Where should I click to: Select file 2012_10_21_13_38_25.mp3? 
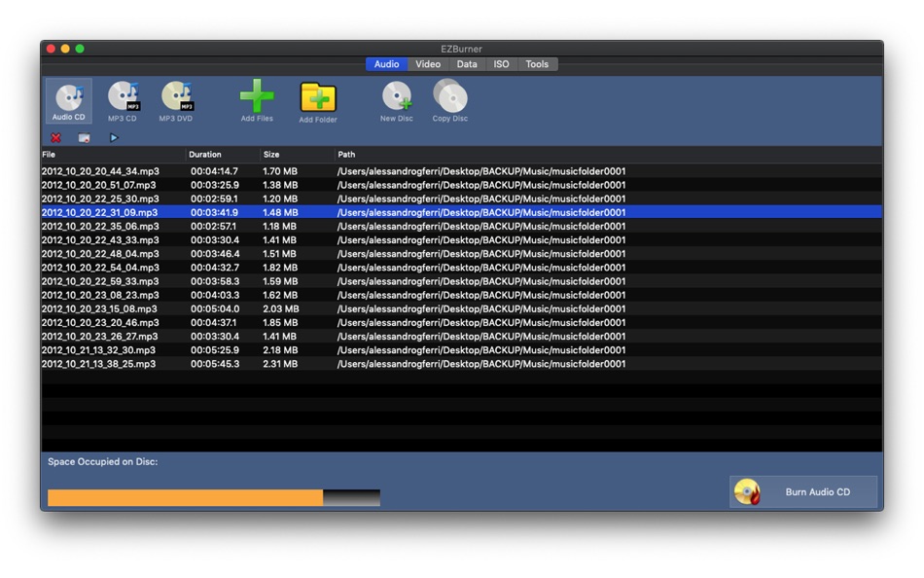tap(98, 364)
